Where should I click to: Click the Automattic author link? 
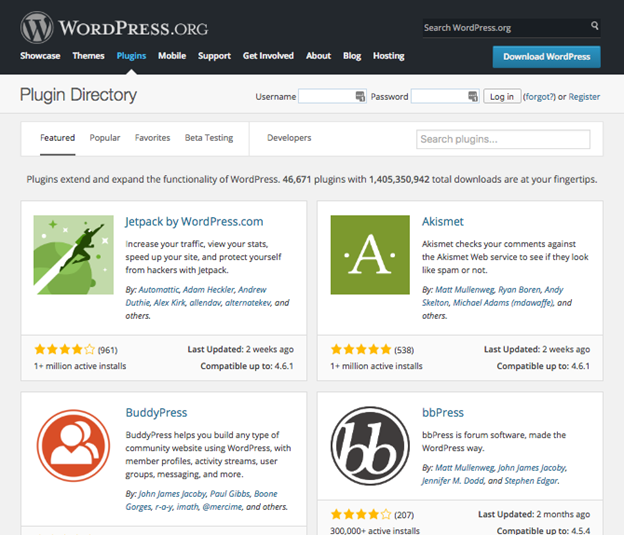point(159,289)
